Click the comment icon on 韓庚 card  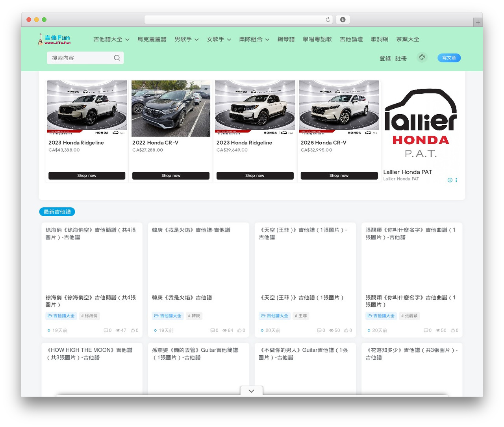[x=213, y=330]
